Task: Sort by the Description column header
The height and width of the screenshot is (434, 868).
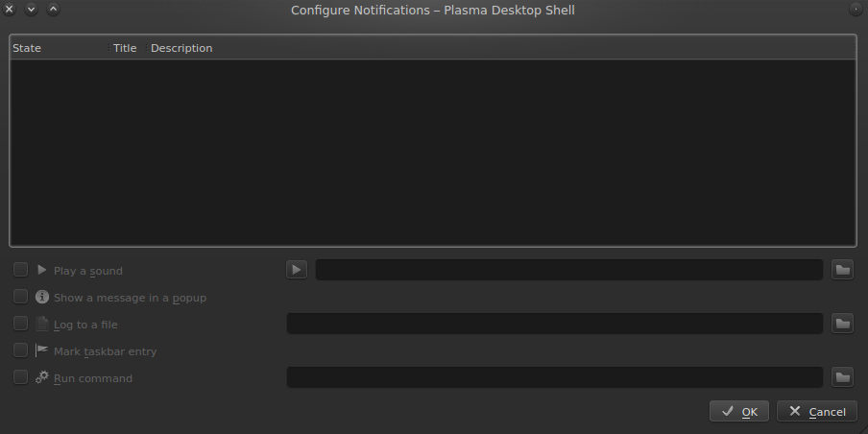Action: click(x=501, y=48)
